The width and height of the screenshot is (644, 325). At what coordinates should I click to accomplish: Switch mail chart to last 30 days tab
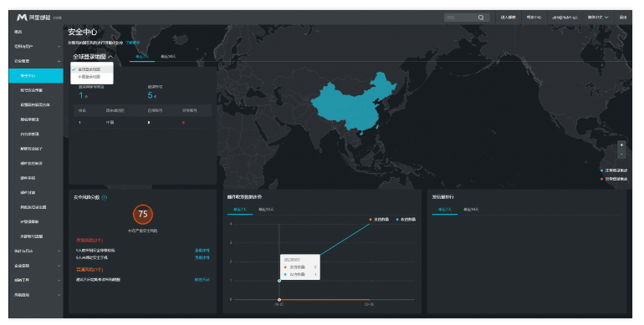(x=266, y=210)
